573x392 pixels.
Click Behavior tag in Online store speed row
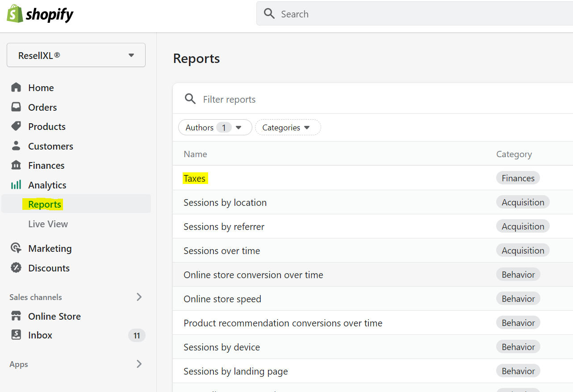[519, 299]
